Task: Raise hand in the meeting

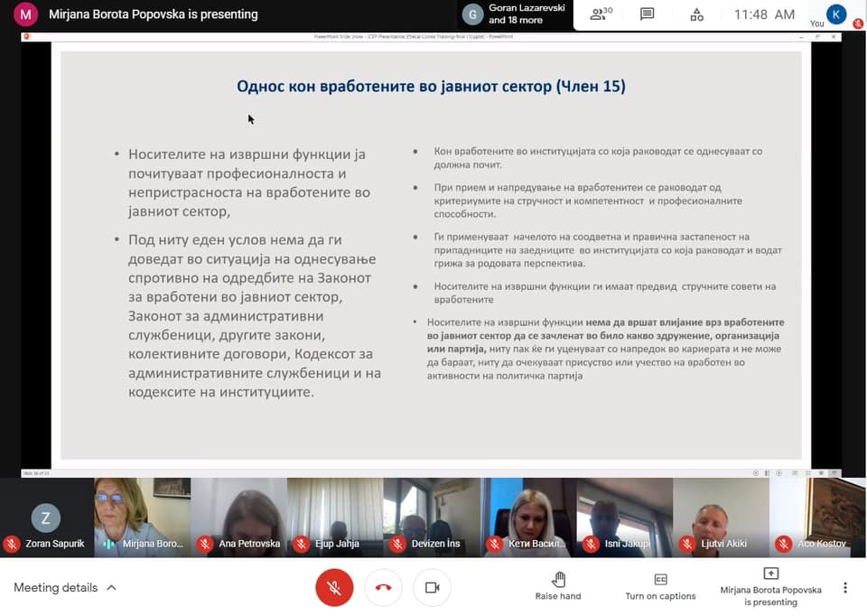Action: click(558, 585)
